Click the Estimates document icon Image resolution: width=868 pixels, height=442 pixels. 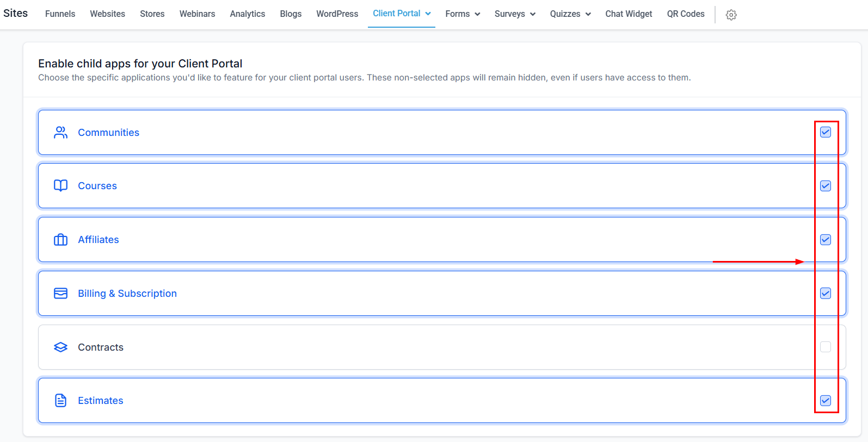tap(60, 401)
